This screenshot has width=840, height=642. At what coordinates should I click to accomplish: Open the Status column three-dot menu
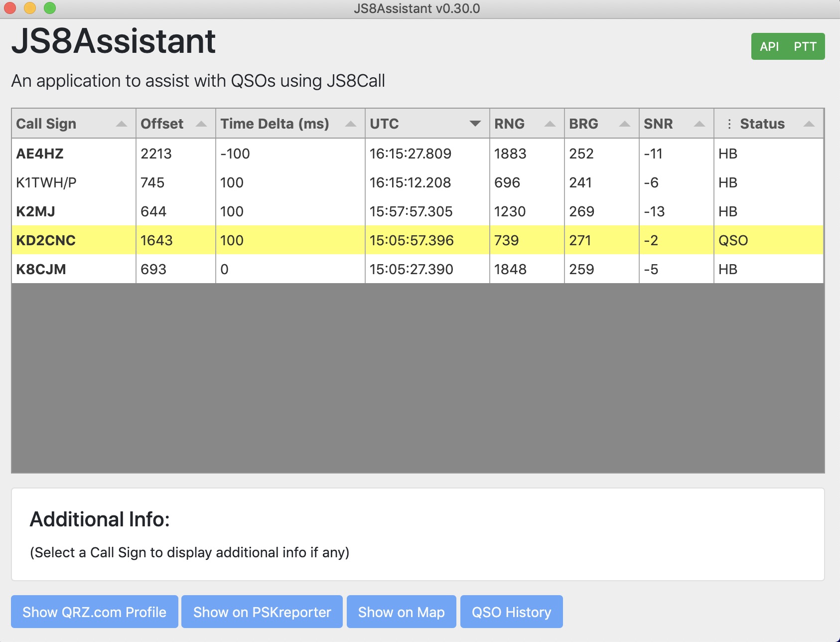pyautogui.click(x=729, y=124)
